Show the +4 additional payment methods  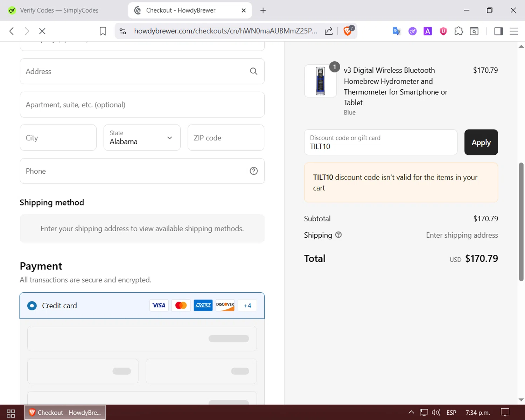247,306
